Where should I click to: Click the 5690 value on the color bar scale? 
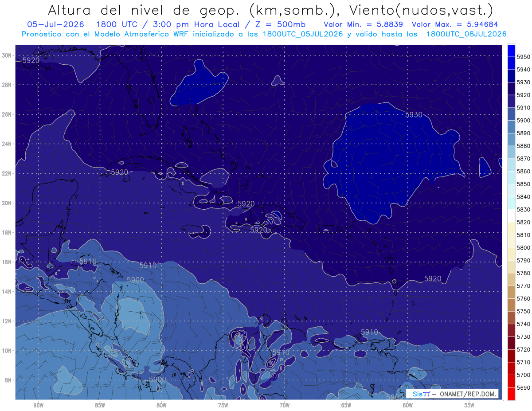[x=524, y=388]
